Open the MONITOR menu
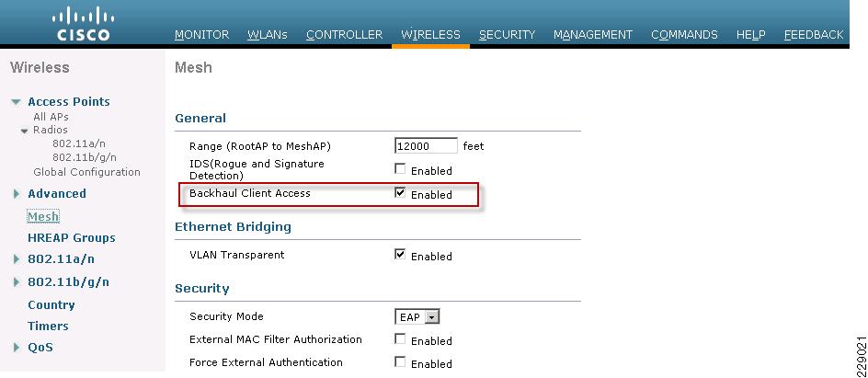868x378 pixels. point(201,35)
